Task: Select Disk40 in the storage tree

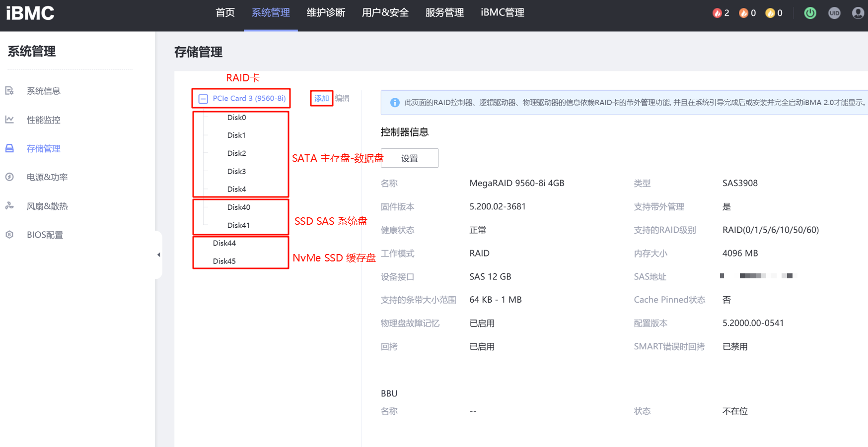Action: [x=238, y=207]
